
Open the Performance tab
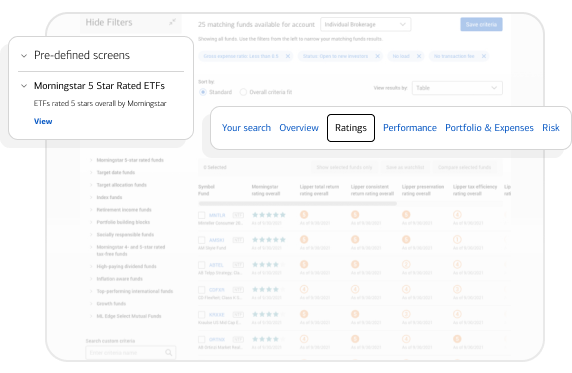click(410, 128)
